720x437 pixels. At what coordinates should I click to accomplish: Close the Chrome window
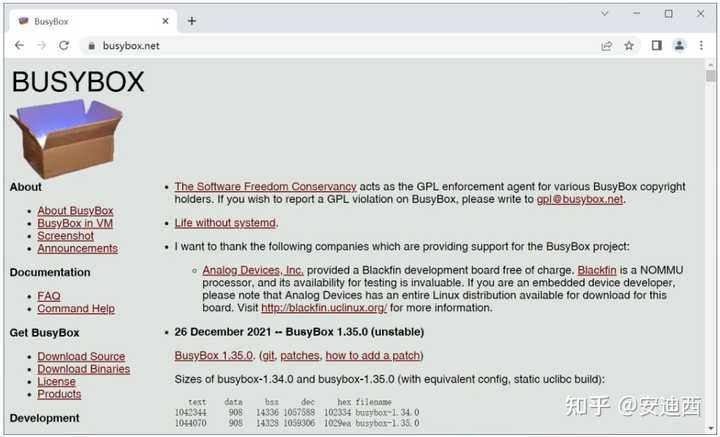701,14
